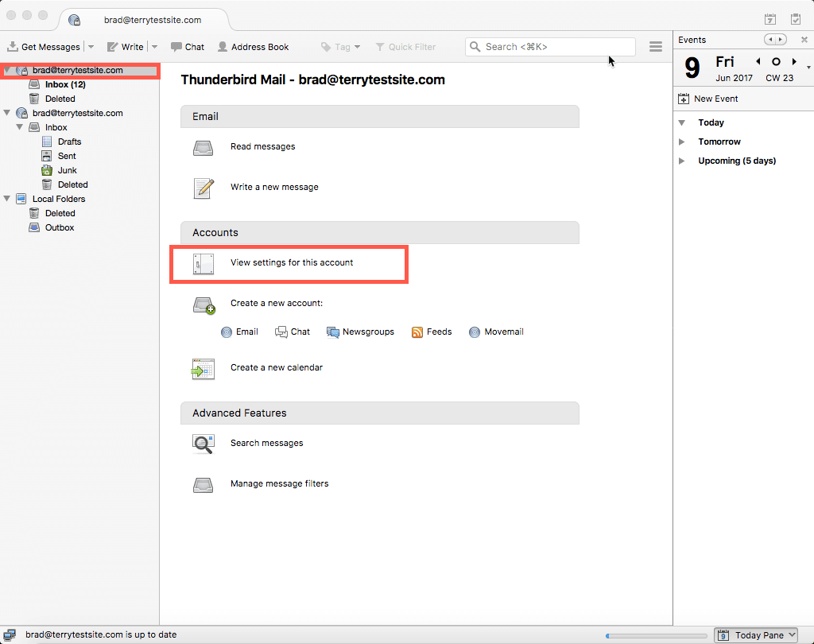
Task: Click the Today Pane button
Action: pyautogui.click(x=756, y=635)
